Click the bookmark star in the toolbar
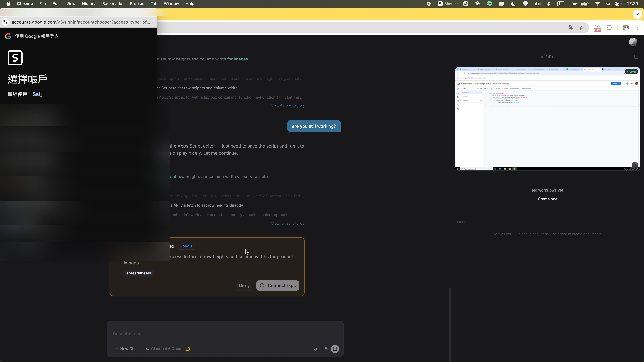Viewport: 644px width, 362px height. point(582,28)
